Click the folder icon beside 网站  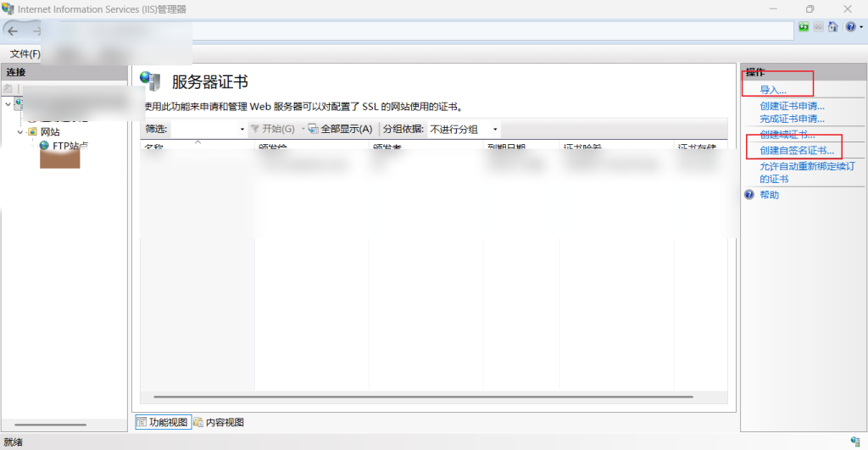[32, 131]
